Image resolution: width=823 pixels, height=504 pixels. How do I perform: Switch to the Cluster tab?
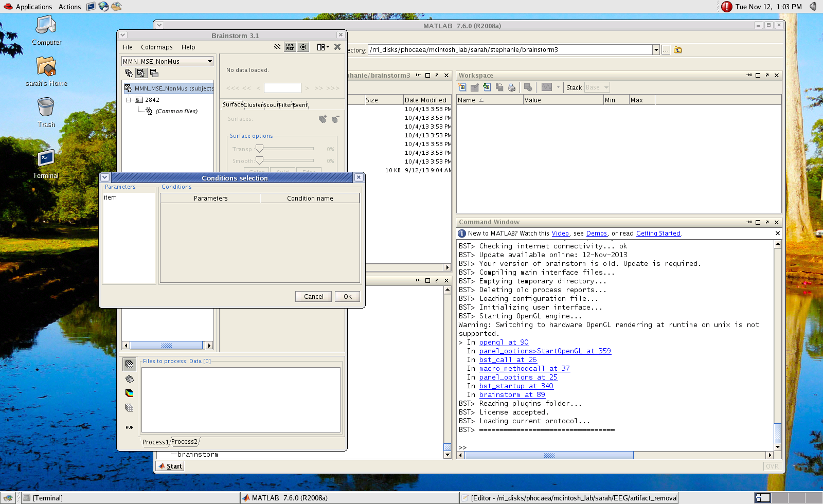[253, 105]
